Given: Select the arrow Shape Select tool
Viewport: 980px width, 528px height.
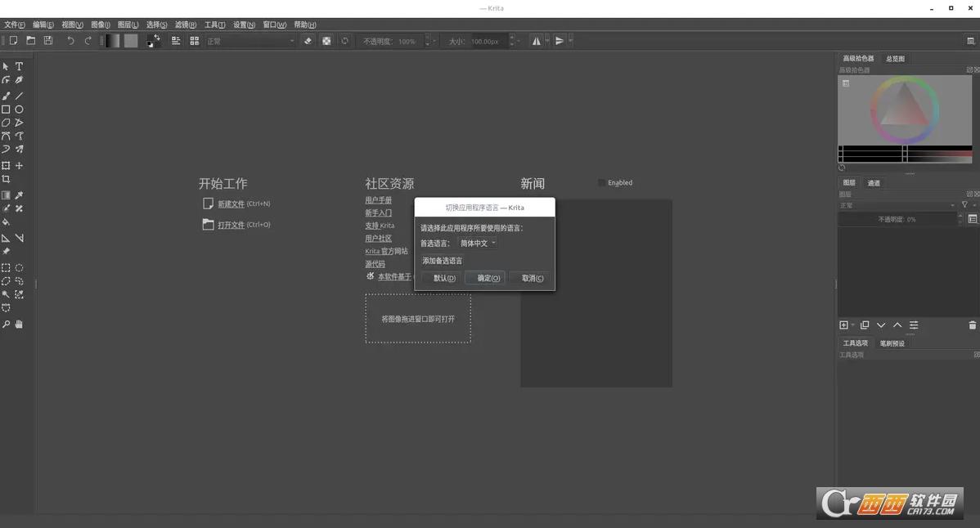Looking at the screenshot, I should pos(6,66).
